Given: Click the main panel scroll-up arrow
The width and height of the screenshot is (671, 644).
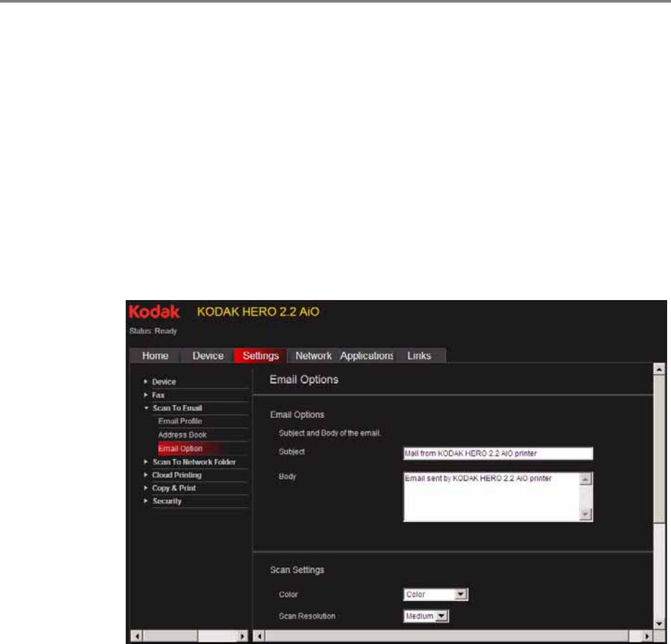Looking at the screenshot, I should pos(659,368).
